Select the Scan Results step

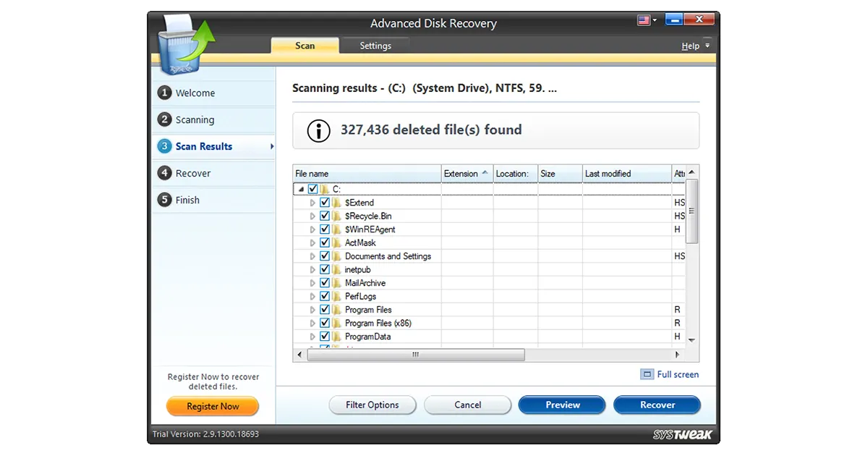click(213, 146)
